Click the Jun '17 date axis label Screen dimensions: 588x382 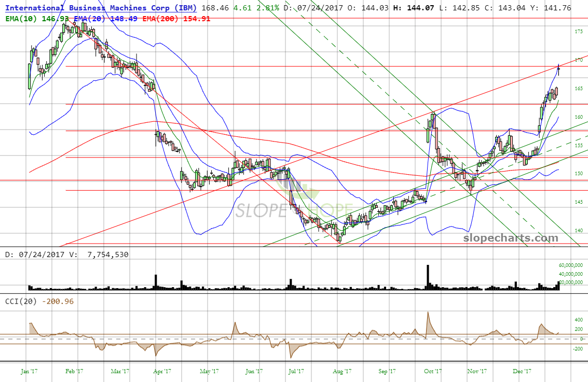pyautogui.click(x=254, y=371)
